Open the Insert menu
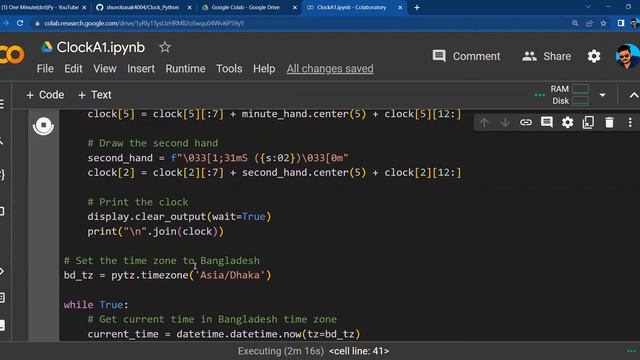This screenshot has width=640, height=360. [141, 69]
